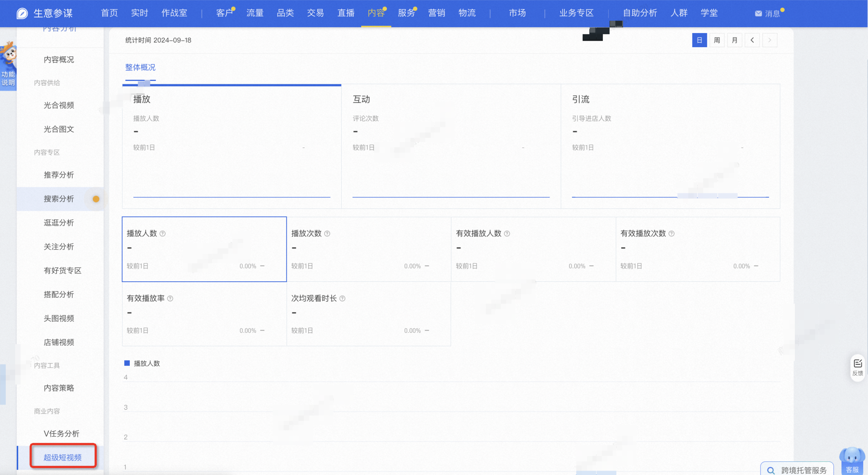Open the 交易 top menu

(x=315, y=13)
